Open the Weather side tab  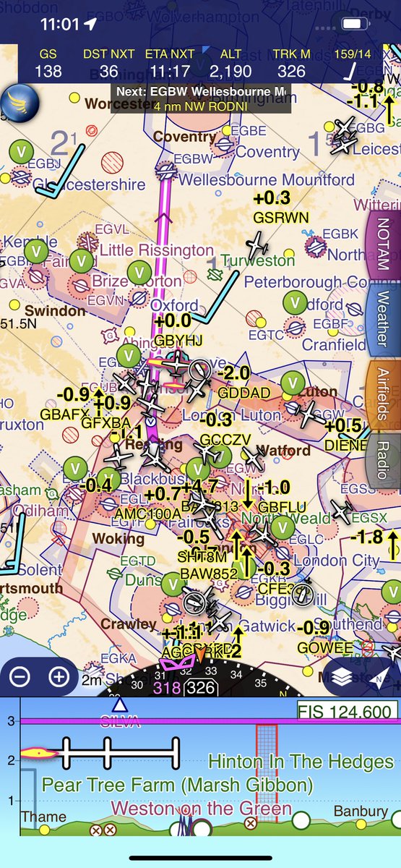click(384, 319)
